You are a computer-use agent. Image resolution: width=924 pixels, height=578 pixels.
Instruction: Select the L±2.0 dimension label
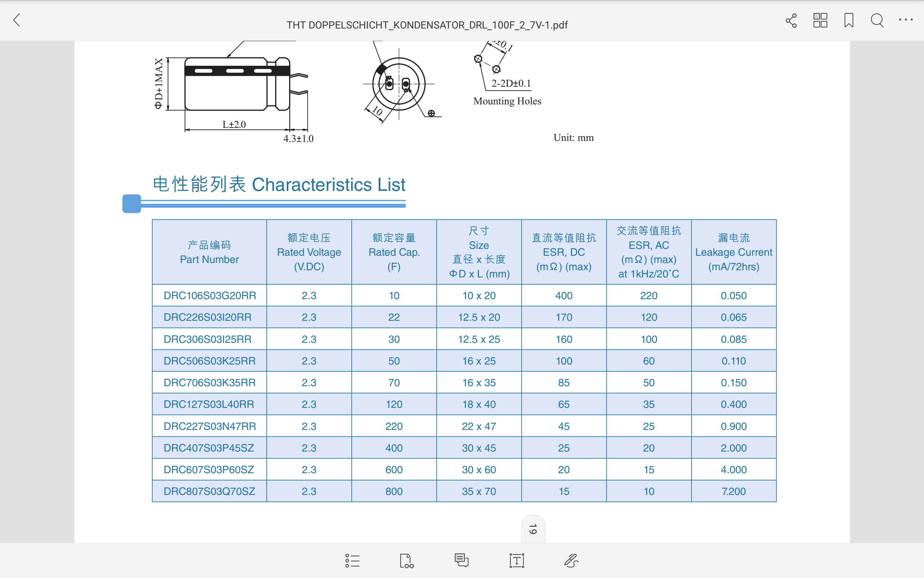(234, 125)
